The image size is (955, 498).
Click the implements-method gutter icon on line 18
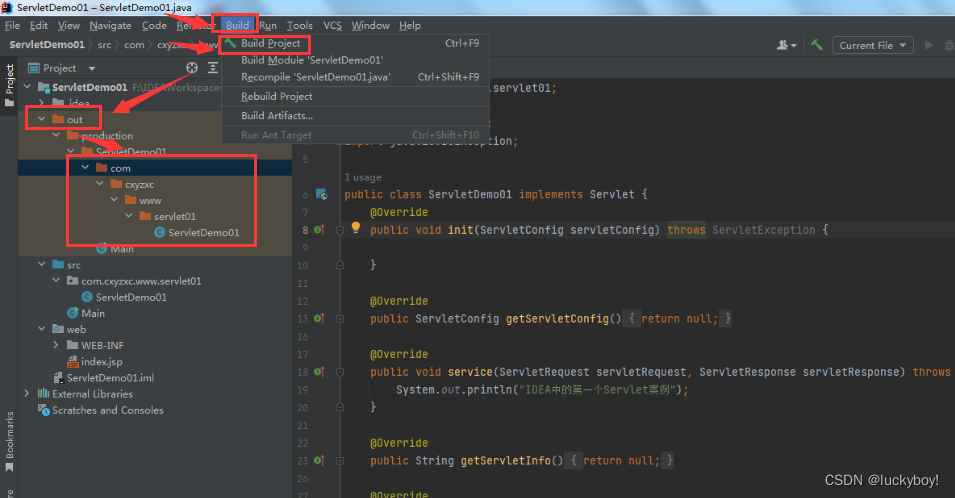coord(319,372)
